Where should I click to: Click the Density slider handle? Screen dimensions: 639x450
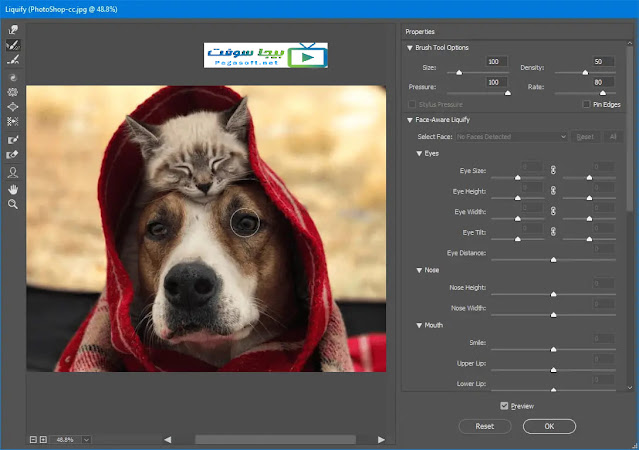coord(586,73)
